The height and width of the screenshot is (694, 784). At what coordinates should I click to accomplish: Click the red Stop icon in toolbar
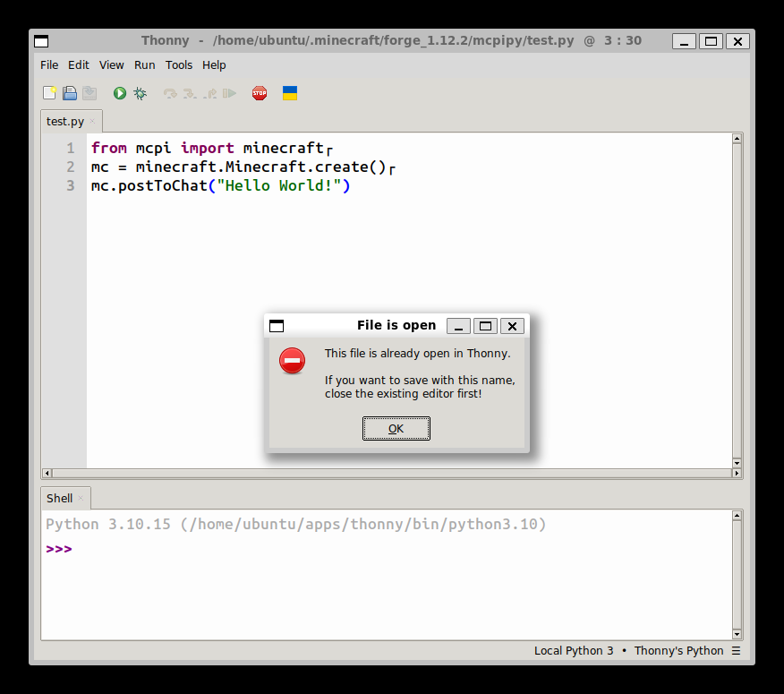[x=260, y=93]
